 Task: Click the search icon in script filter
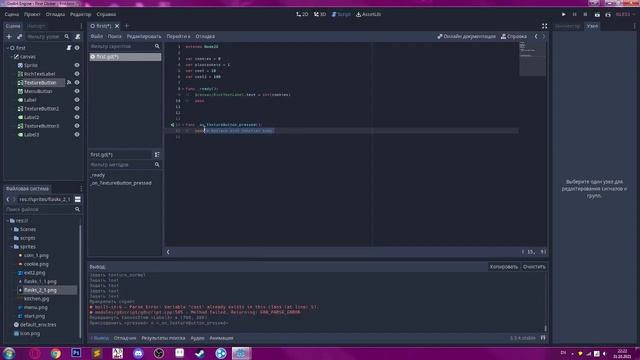[157, 47]
